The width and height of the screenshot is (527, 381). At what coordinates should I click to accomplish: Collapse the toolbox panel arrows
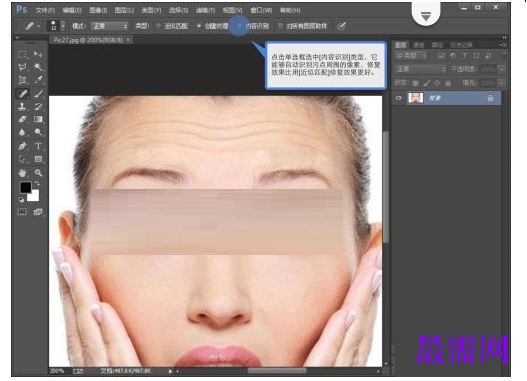17,38
